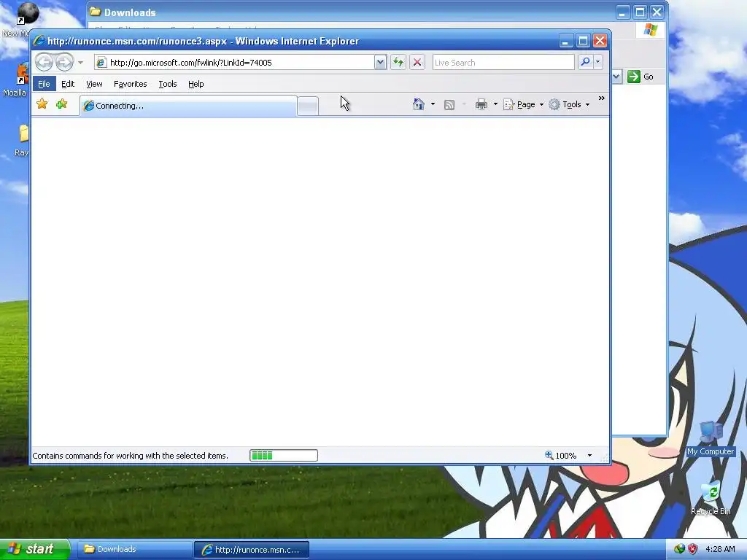Click the Windows flag logo in Downloads window
This screenshot has height=560, width=747.
coord(650,30)
